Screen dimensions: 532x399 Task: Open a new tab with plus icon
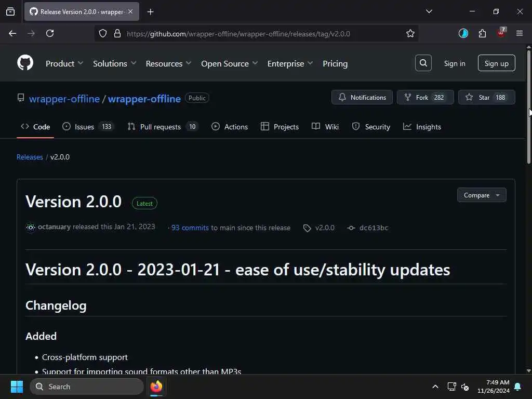pyautogui.click(x=150, y=12)
